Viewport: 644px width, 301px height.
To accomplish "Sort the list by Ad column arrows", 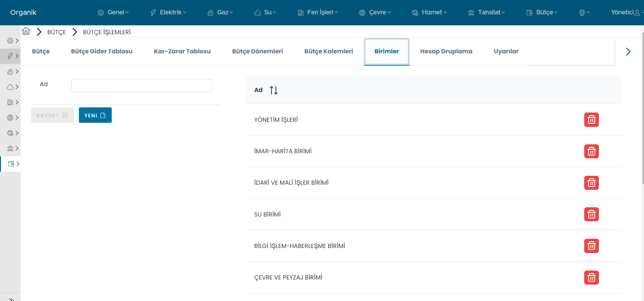I will pyautogui.click(x=273, y=90).
